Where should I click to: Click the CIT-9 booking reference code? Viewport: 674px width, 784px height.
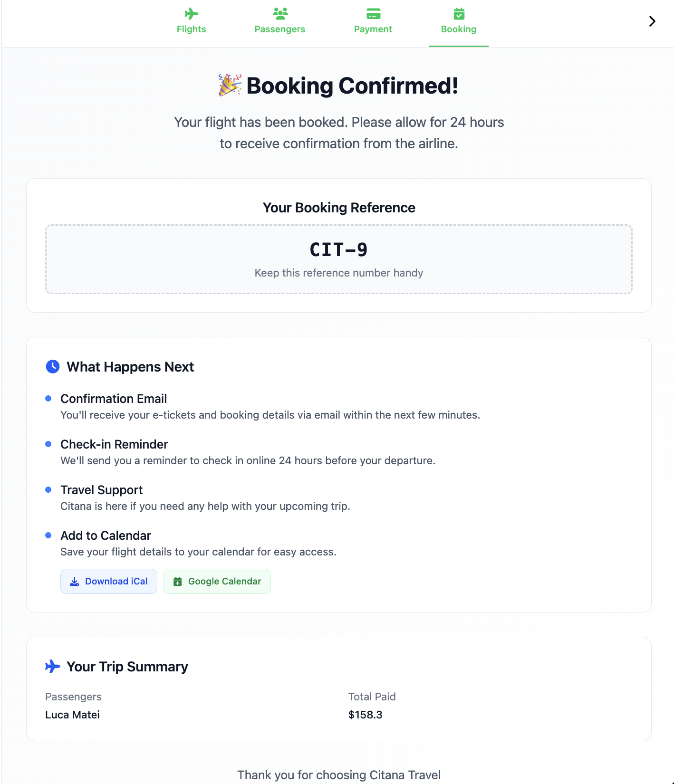click(338, 250)
